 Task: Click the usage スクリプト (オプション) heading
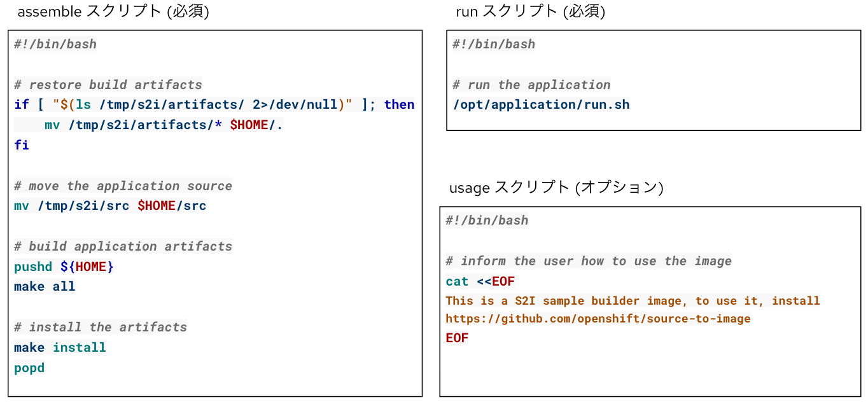coord(556,188)
